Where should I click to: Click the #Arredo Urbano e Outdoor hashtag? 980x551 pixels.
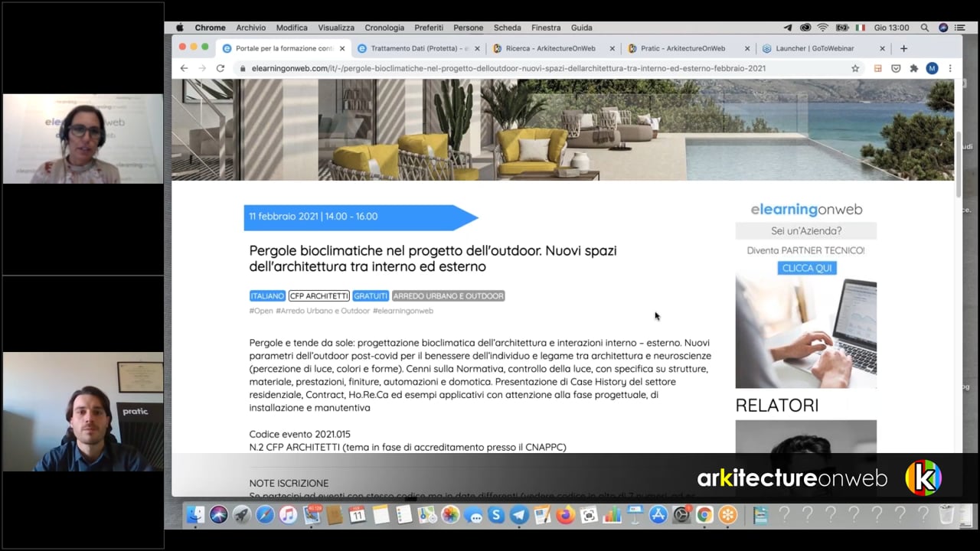click(322, 311)
